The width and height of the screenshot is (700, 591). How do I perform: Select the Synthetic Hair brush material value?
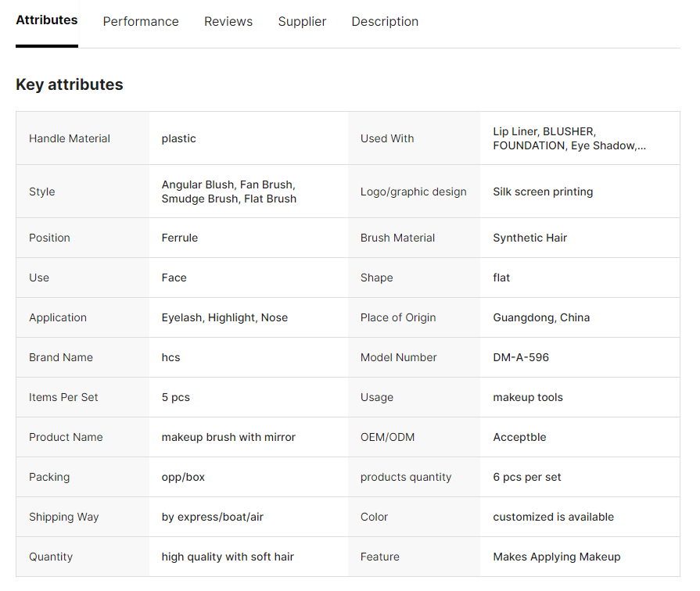[x=529, y=238]
